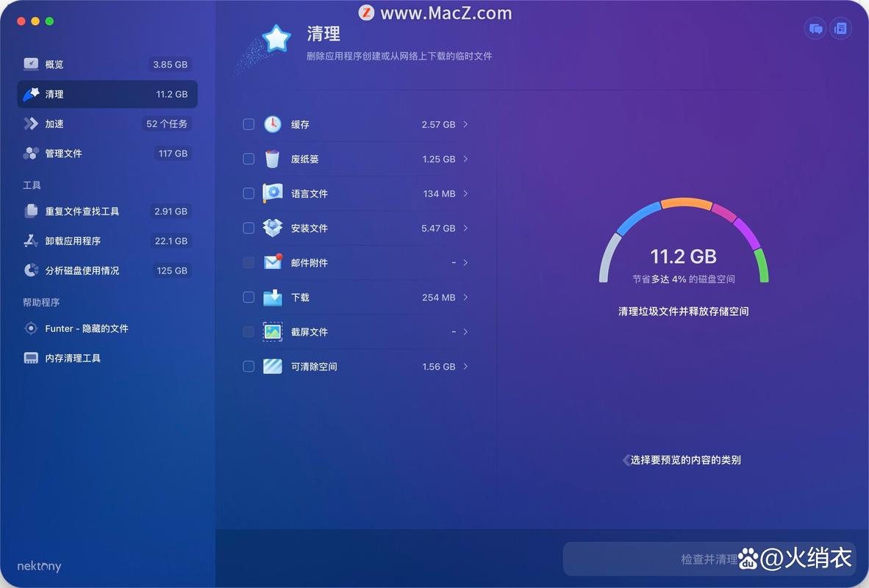Check the 下载 checkbox
This screenshot has height=588, width=869.
tap(248, 297)
